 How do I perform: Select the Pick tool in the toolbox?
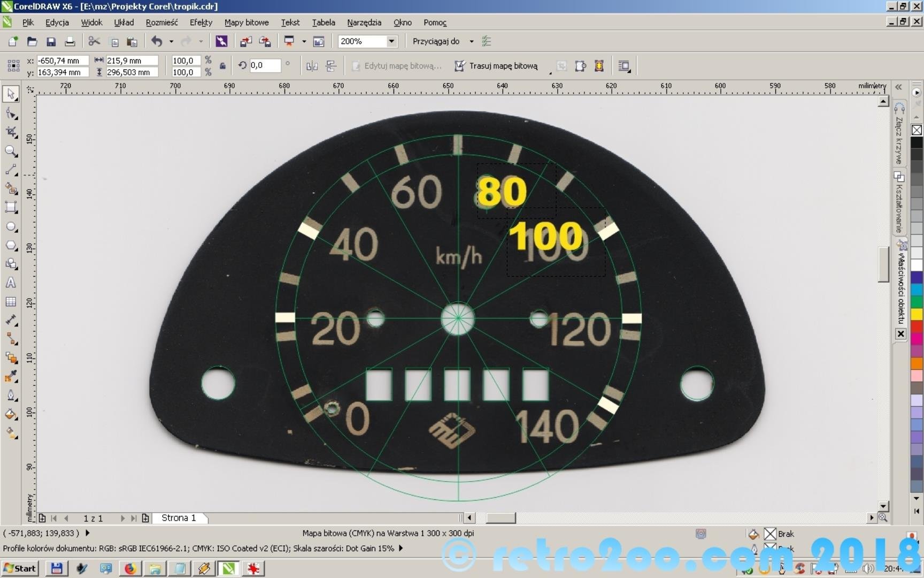(11, 94)
